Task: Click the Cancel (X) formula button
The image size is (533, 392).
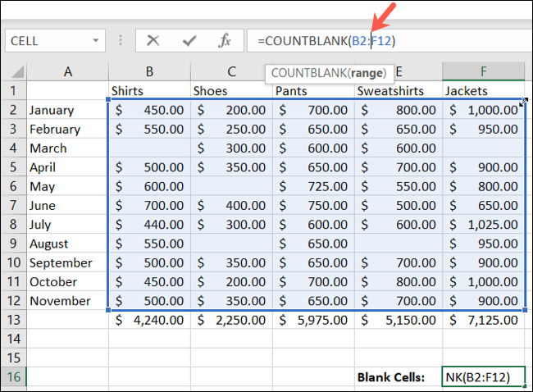Action: (153, 40)
